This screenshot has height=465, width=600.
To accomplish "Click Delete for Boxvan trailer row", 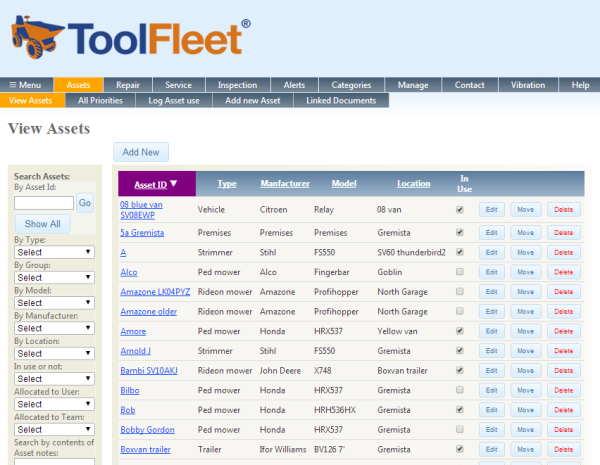I will point(563,449).
